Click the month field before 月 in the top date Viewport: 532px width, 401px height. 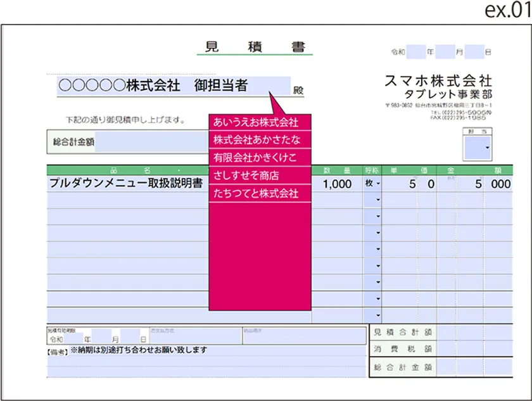[x=445, y=52]
